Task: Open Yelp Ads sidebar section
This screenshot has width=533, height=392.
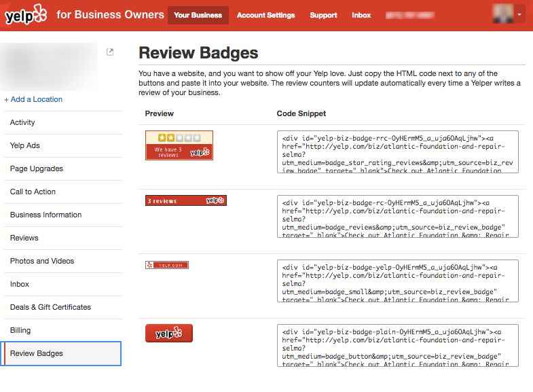Action: tap(63, 145)
